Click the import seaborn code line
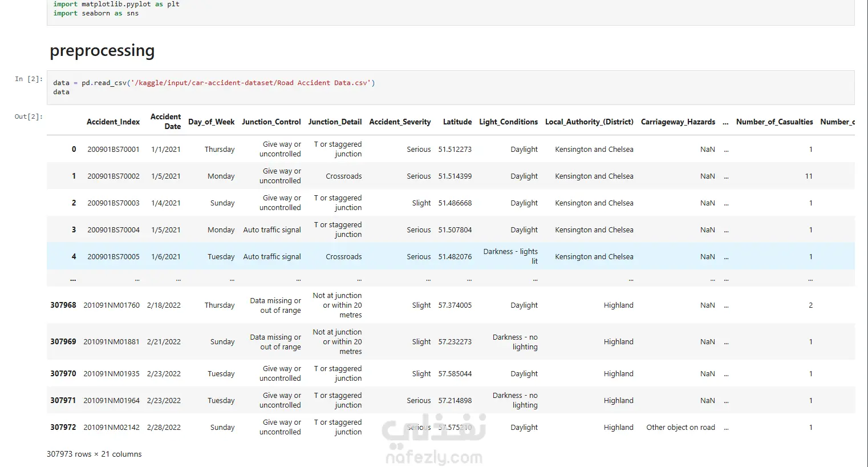Image resolution: width=868 pixels, height=467 pixels. pyautogui.click(x=96, y=13)
